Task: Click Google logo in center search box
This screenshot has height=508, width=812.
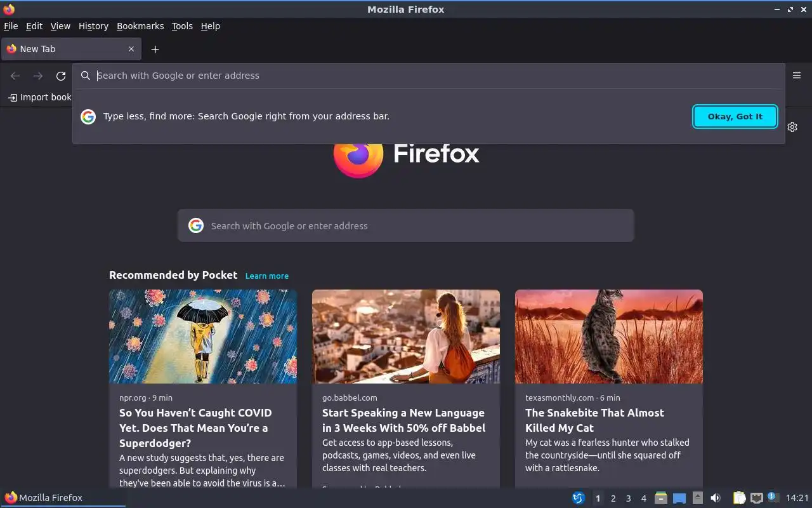Action: (196, 225)
